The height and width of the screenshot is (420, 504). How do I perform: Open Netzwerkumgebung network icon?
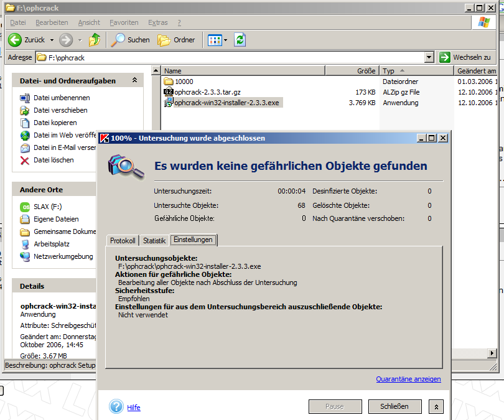[x=25, y=256]
